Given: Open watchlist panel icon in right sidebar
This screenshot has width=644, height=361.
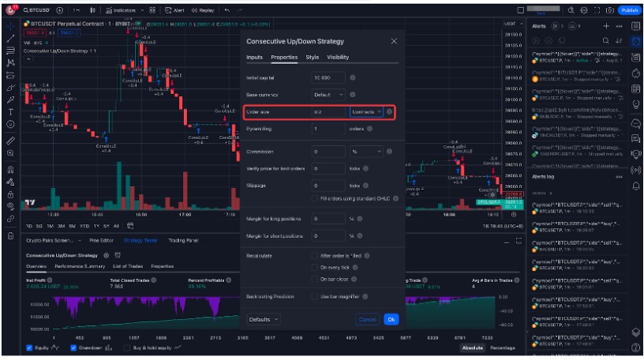Looking at the screenshot, I should coord(636,26).
